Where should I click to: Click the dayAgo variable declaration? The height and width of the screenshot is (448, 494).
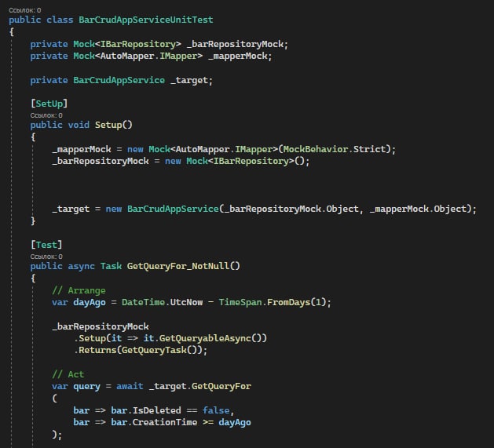90,303
